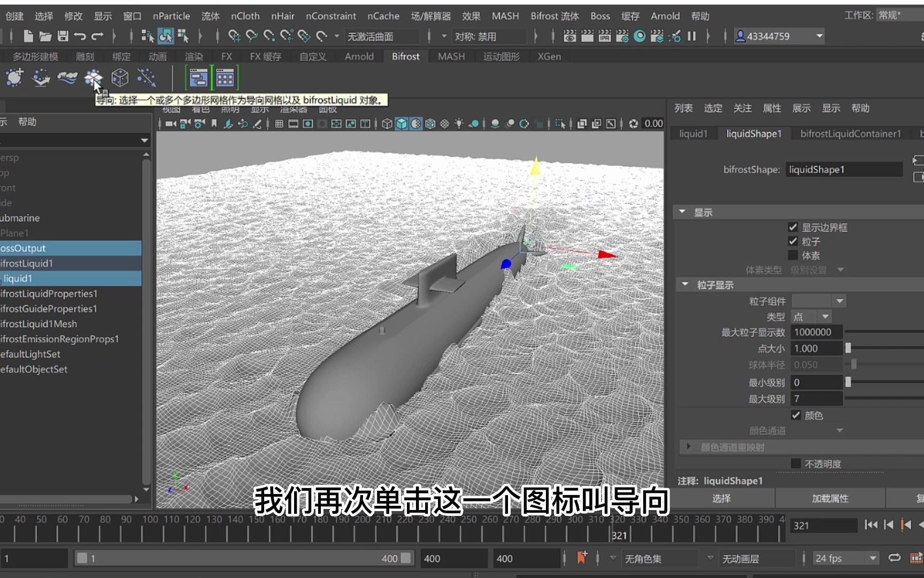This screenshot has width=924, height=578.
Task: Switch to the liquidShape1 tab
Action: pyautogui.click(x=753, y=133)
